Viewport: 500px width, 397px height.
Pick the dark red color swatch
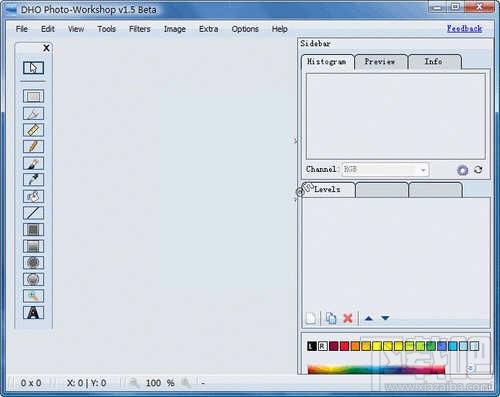point(333,346)
